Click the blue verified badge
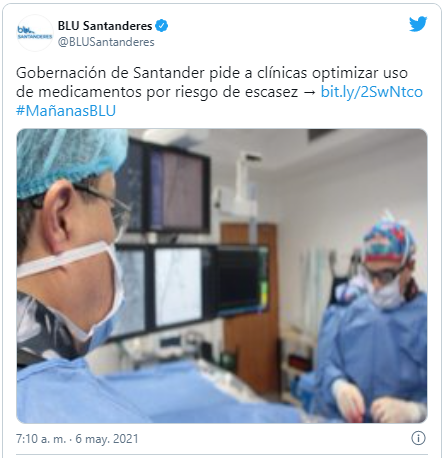This screenshot has width=445, height=458. 162,26
